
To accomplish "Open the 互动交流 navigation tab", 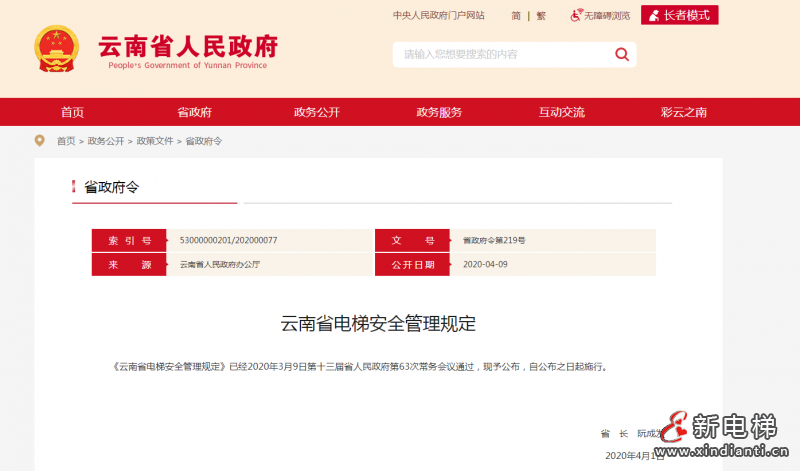I will click(x=562, y=112).
